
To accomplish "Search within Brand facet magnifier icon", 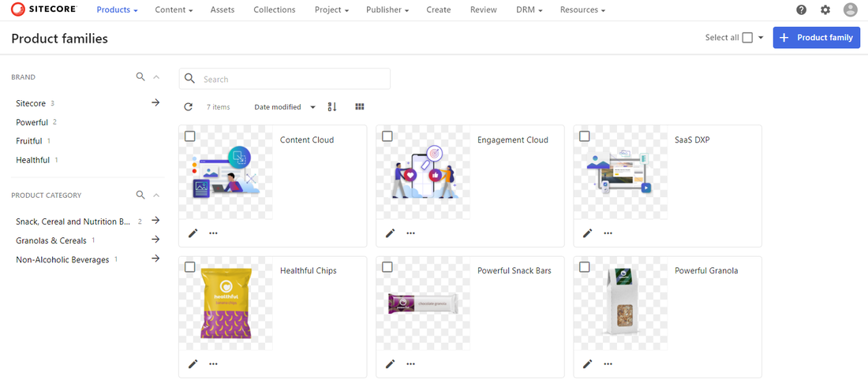I will 140,76.
